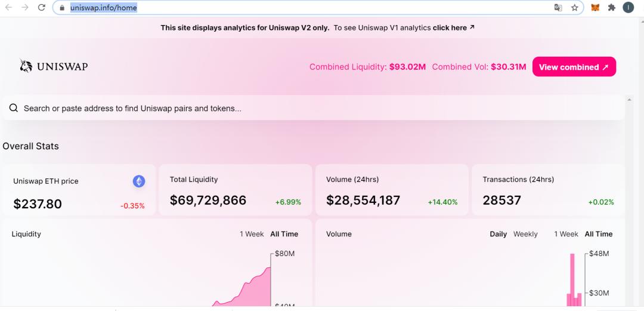Click the Combined Vol $30.31M text
644x311 pixels.
click(x=479, y=67)
